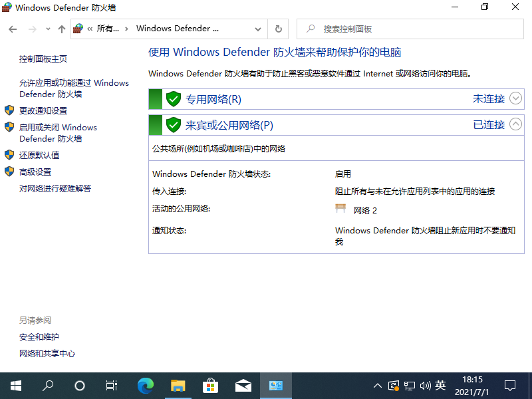Click the Windows Defender 防火墙 breadcrumb
Screen dimensions: 532x399
pos(177,29)
